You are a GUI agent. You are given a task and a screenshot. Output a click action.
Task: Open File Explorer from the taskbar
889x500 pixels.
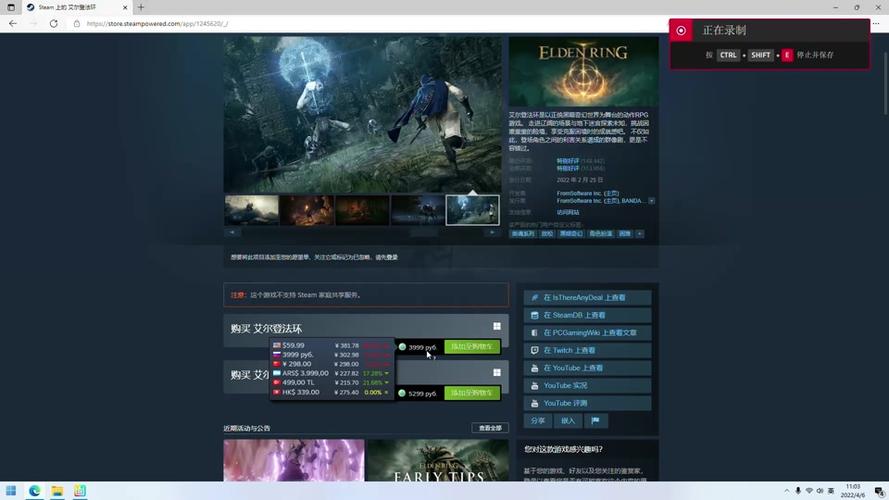coord(57,491)
